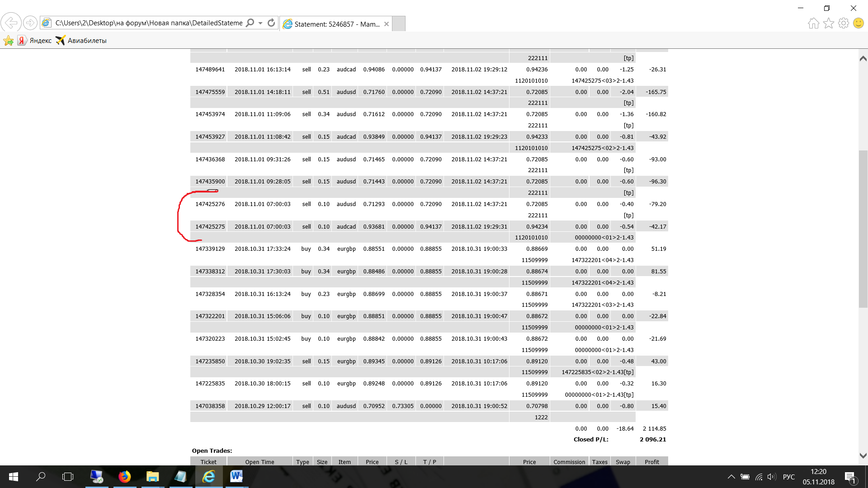Switch the РУС input language indicator
The image size is (868, 488).
tap(789, 477)
